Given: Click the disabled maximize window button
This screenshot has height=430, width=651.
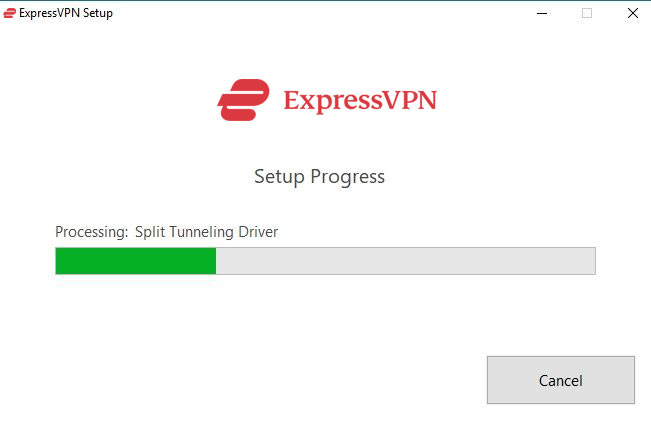Looking at the screenshot, I should click(587, 13).
